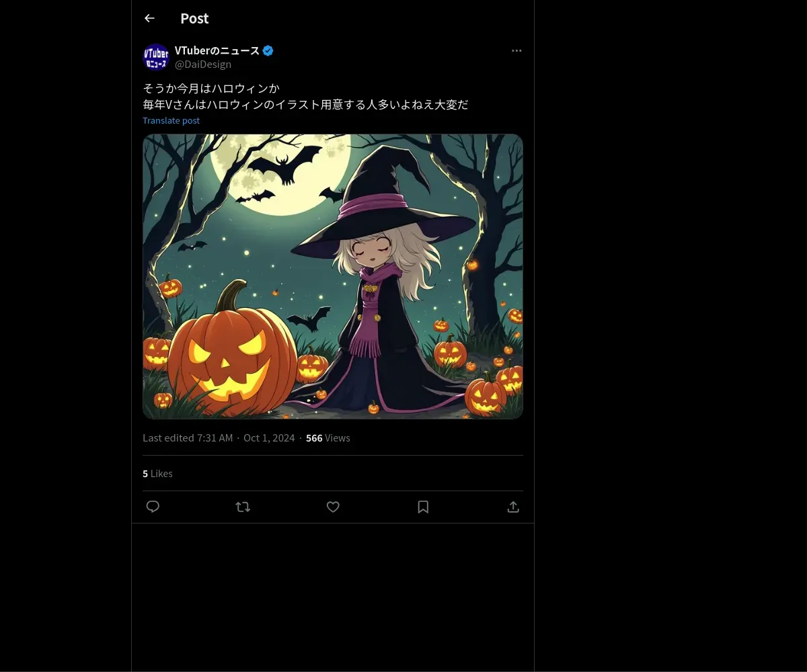
Task: Like the post with the heart
Action: tap(333, 507)
